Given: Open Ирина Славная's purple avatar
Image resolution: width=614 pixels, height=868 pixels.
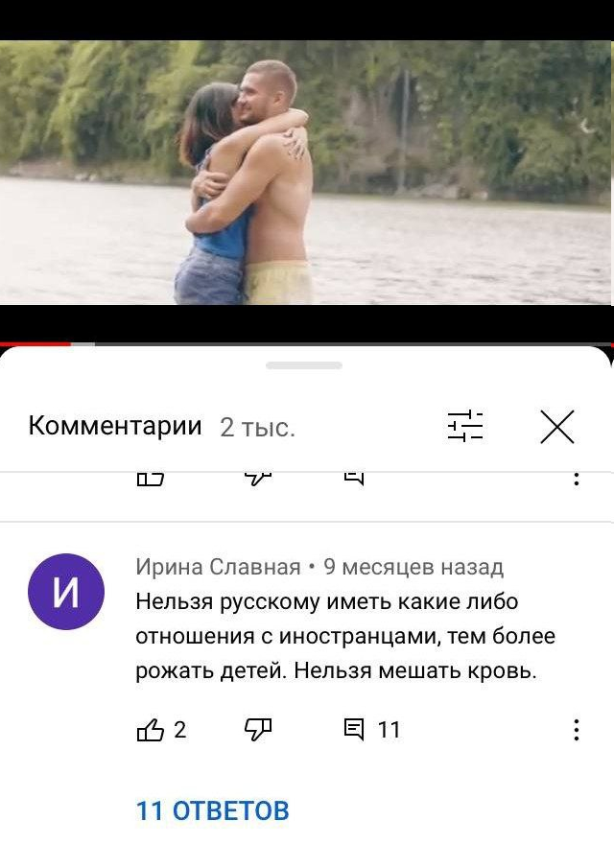Looking at the screenshot, I should point(66,591).
